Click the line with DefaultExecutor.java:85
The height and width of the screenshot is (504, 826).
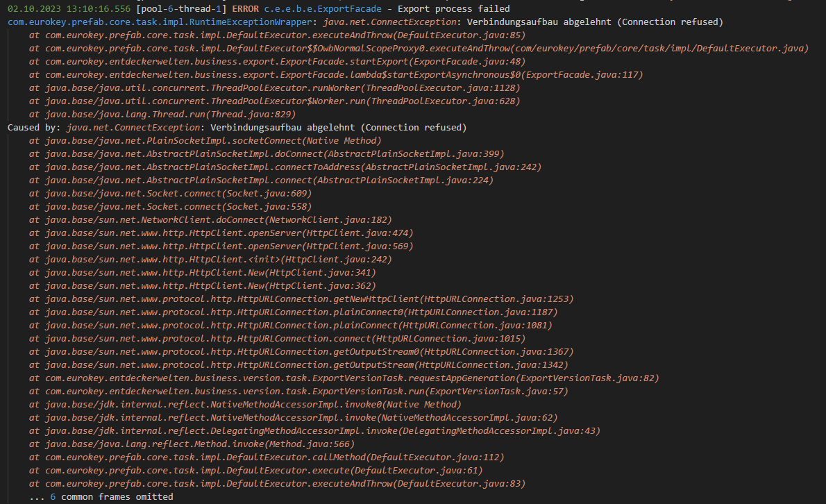tap(277, 35)
